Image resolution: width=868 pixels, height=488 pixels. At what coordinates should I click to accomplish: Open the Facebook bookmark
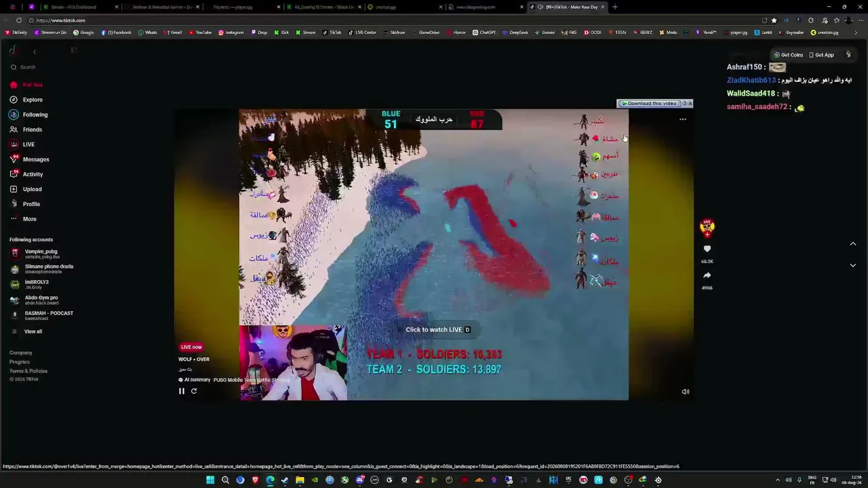[x=116, y=33]
